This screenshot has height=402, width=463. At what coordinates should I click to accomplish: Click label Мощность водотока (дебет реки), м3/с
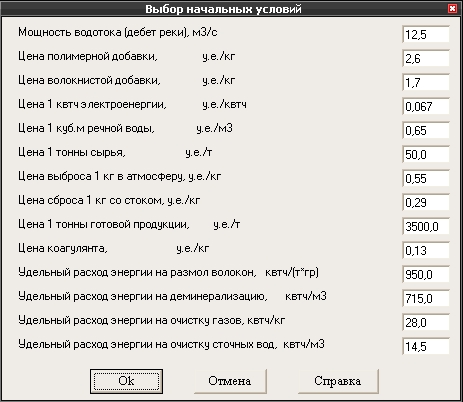click(118, 33)
